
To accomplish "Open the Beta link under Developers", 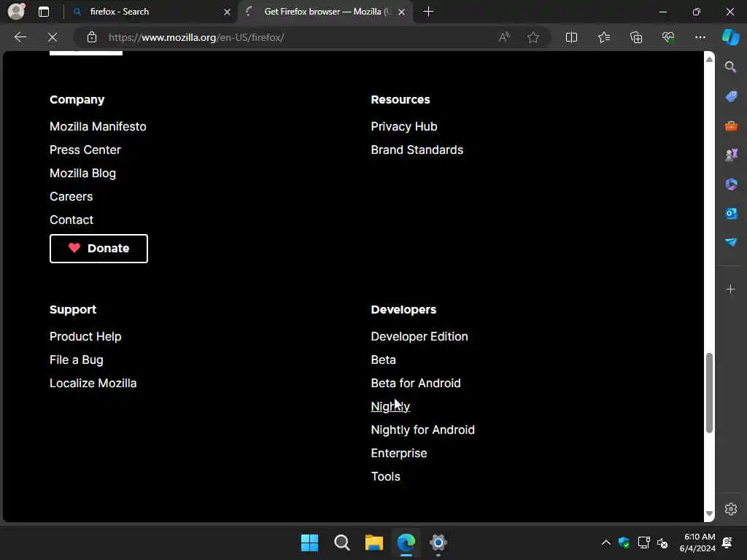I will [383, 359].
